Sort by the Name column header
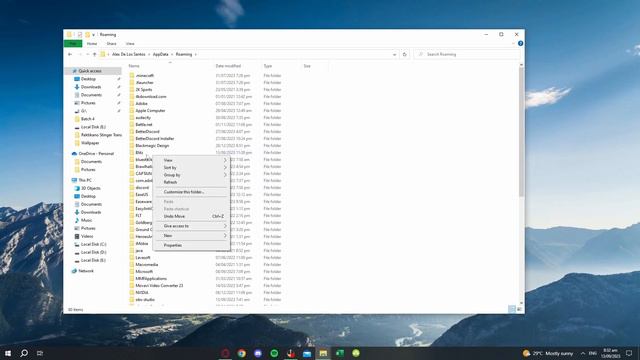Viewport: 640px width, 360px height. pos(134,66)
